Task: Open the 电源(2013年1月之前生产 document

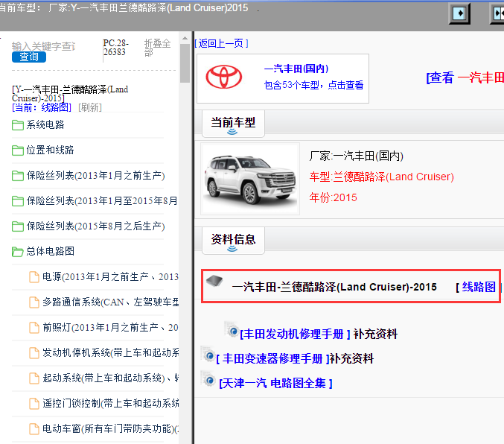Action: pyautogui.click(x=110, y=276)
